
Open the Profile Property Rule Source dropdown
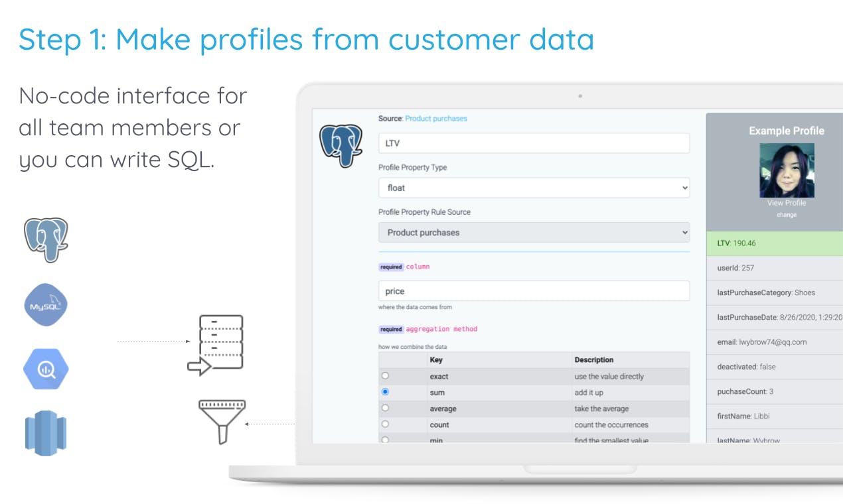(x=534, y=233)
